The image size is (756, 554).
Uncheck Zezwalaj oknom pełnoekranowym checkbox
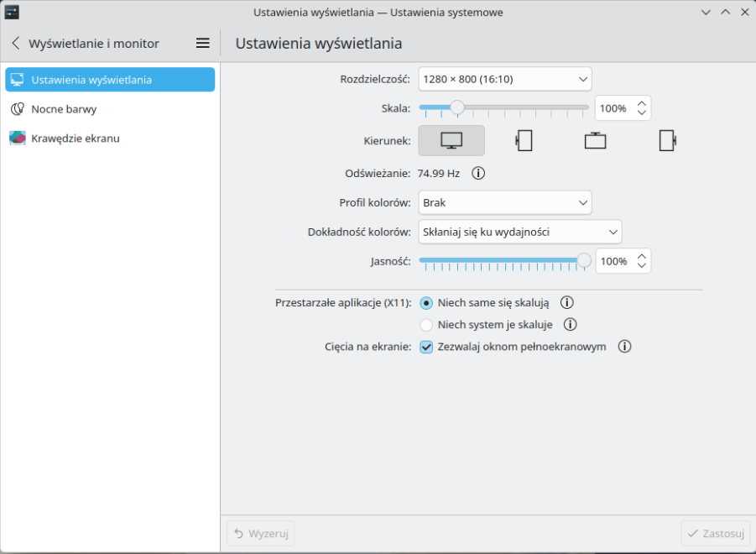(x=426, y=347)
